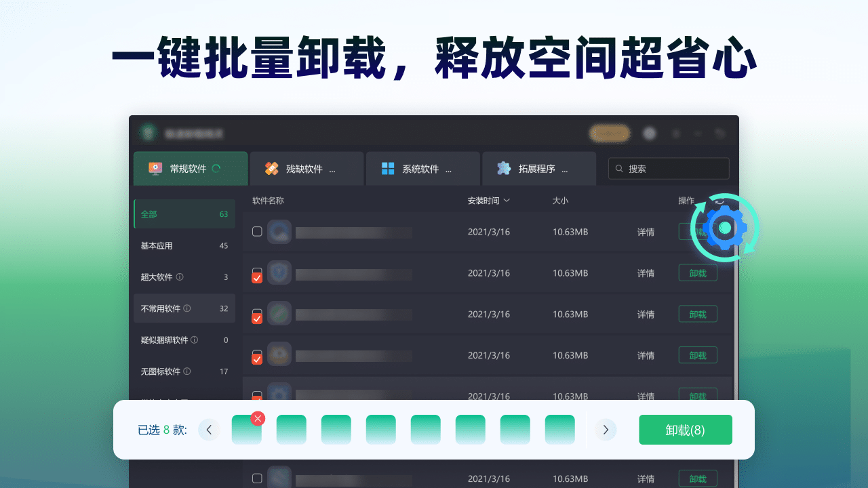Open 详情 for the first software entry

click(645, 232)
